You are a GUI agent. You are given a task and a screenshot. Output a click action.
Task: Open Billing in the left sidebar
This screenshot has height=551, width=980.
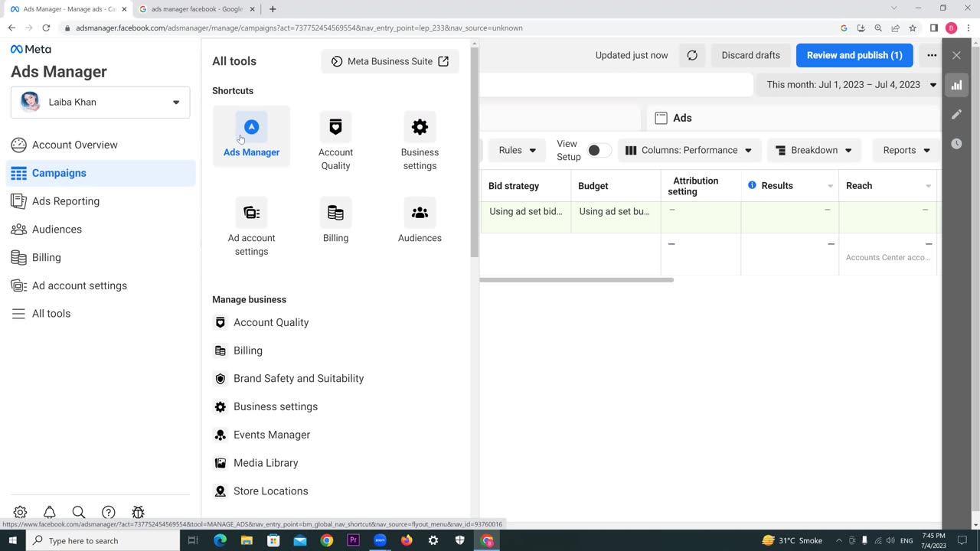(x=100, y=258)
